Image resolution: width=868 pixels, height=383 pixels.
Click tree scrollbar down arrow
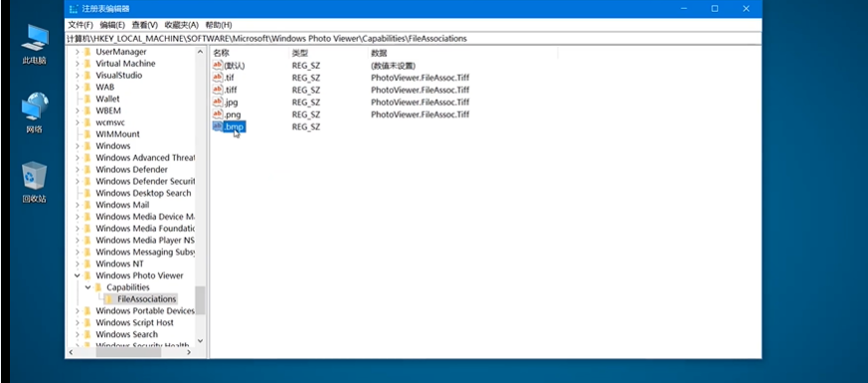[x=201, y=341]
